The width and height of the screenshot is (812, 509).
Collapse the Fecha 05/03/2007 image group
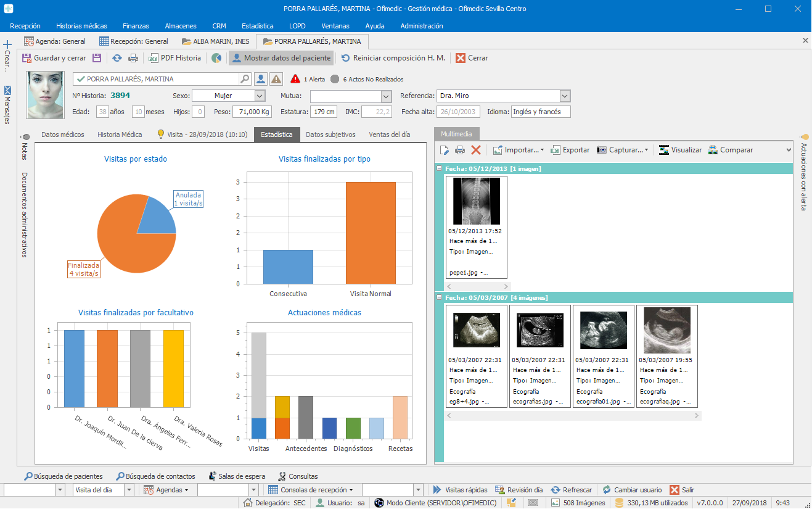tap(439, 297)
